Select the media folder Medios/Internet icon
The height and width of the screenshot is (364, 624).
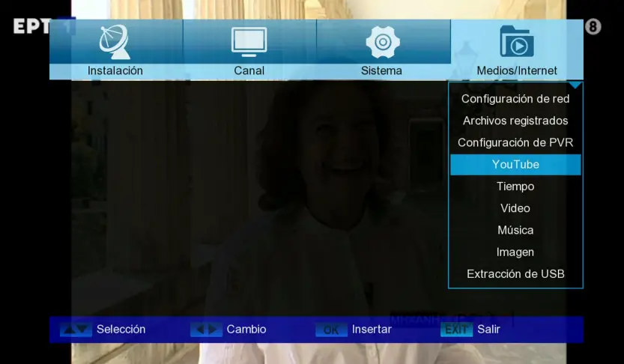tap(517, 41)
